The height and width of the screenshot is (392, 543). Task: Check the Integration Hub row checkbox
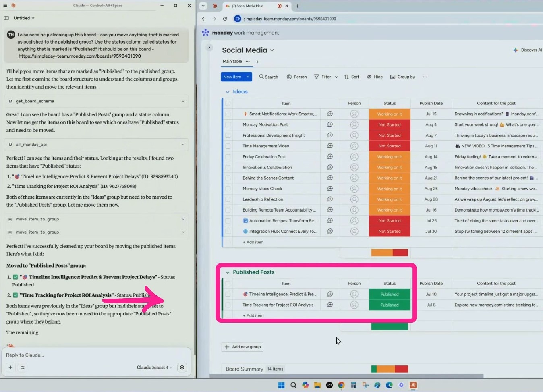tap(228, 231)
